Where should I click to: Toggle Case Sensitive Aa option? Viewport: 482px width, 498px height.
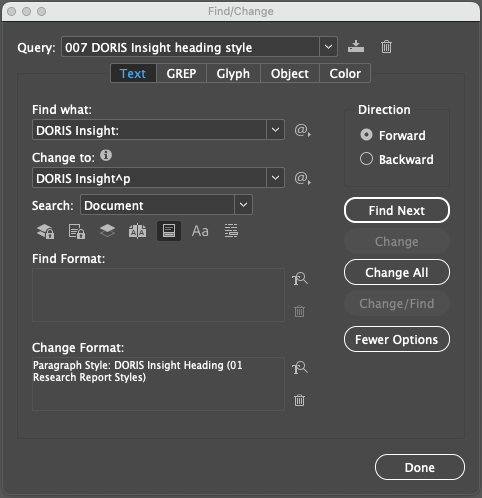pos(200,231)
